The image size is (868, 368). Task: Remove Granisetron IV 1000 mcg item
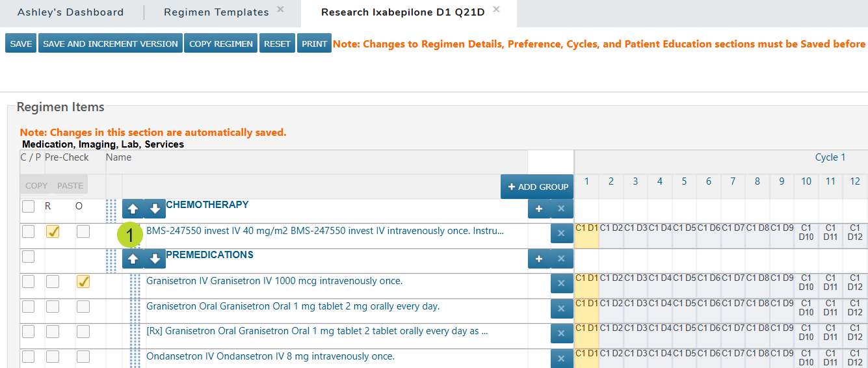[561, 283]
